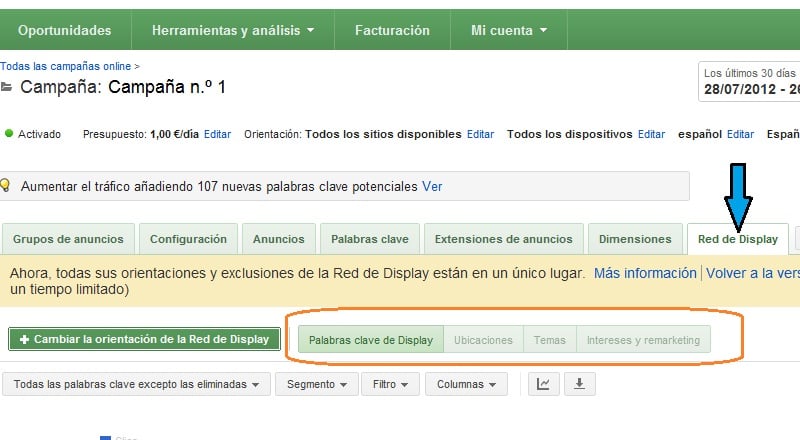Open Más información link in notice
The image size is (800, 440).
click(645, 273)
